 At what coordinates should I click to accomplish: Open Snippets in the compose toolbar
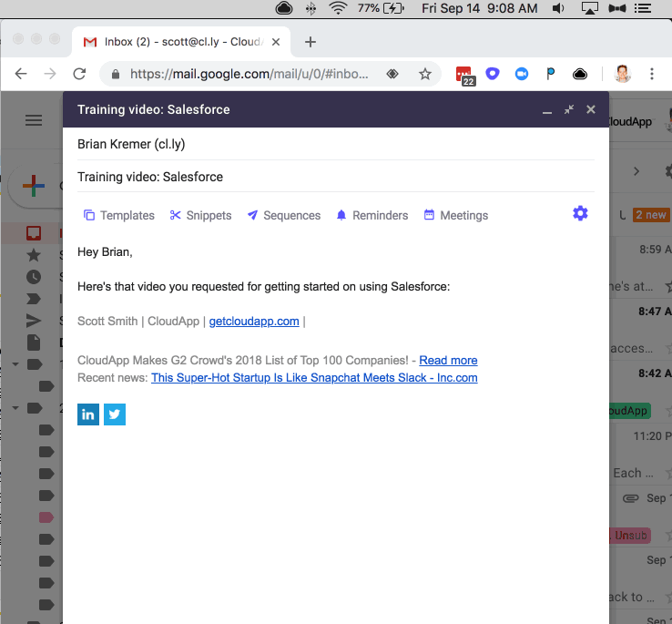(200, 215)
